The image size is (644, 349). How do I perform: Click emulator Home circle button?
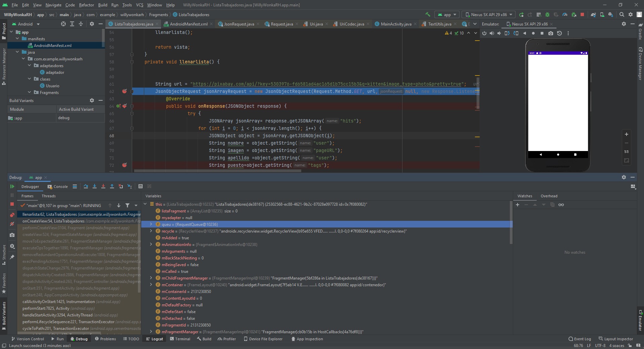[x=533, y=33]
